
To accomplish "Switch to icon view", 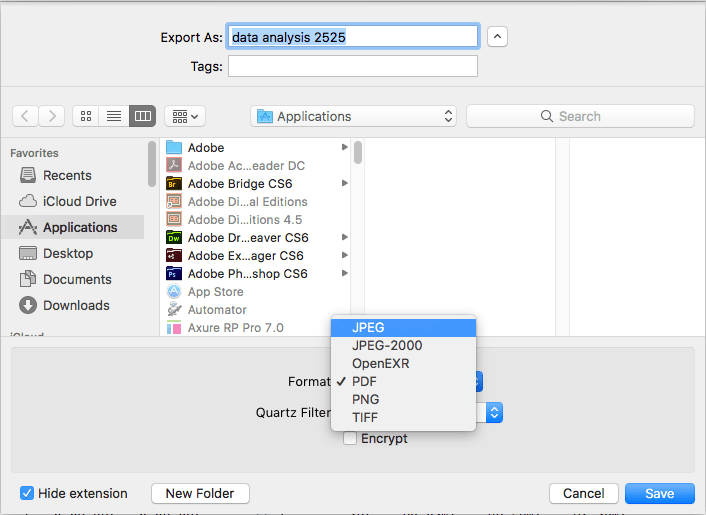I will pos(86,116).
